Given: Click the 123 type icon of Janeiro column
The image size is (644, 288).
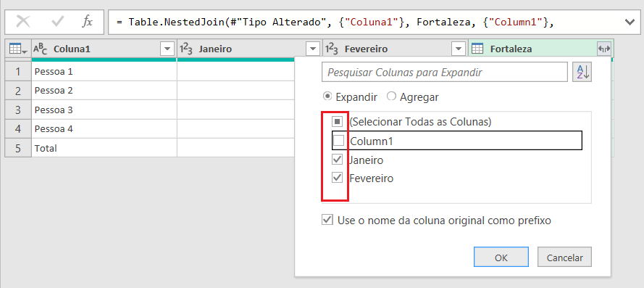Looking at the screenshot, I should 186,49.
